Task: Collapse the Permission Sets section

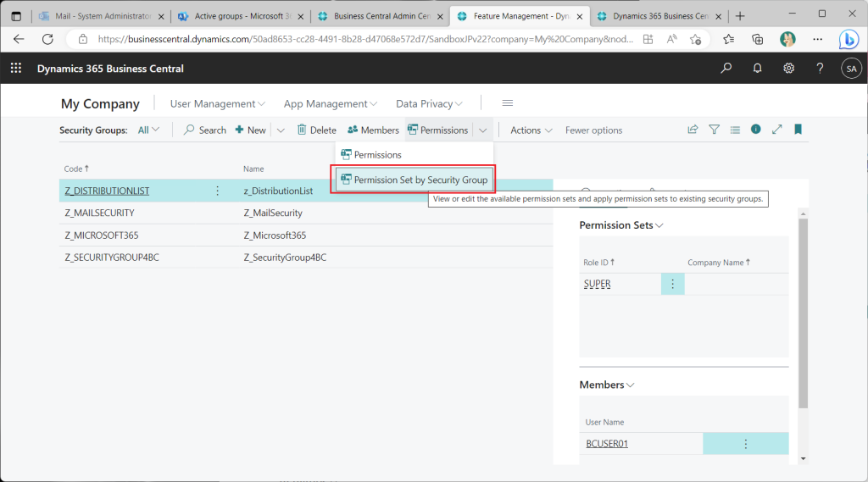Action: 621,225
